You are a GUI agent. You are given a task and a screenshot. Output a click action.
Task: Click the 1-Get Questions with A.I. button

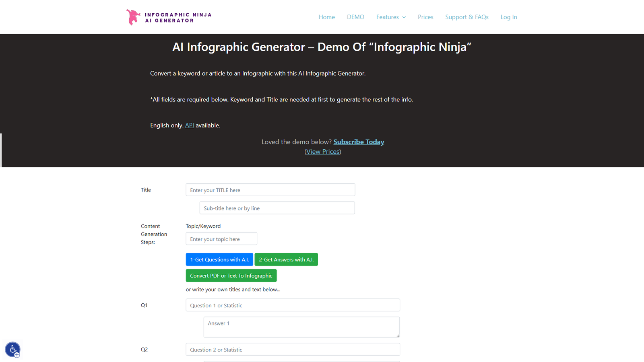click(219, 259)
